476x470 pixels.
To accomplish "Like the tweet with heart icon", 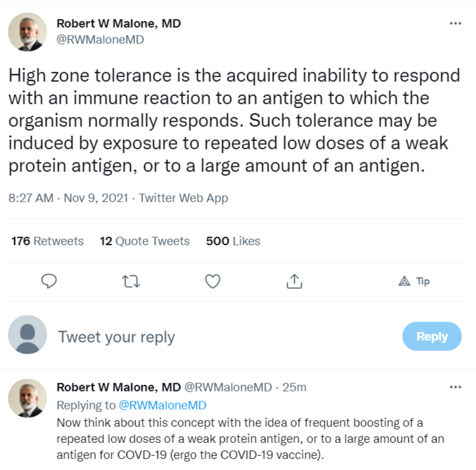I will 213,281.
